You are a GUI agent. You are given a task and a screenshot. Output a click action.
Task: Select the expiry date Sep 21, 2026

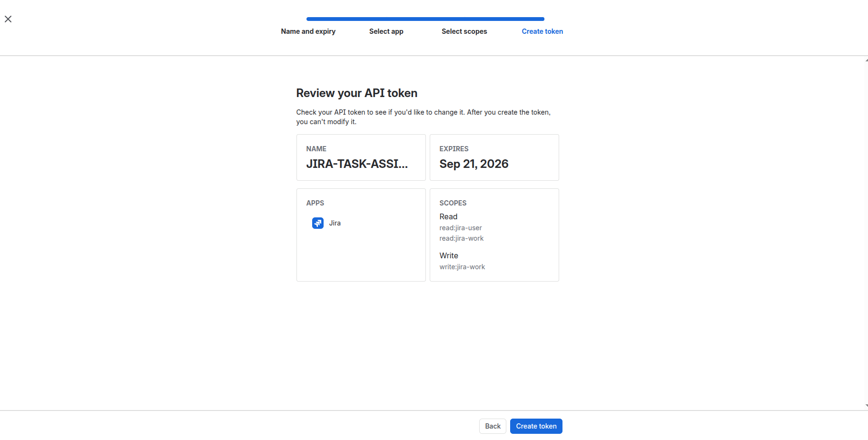474,164
